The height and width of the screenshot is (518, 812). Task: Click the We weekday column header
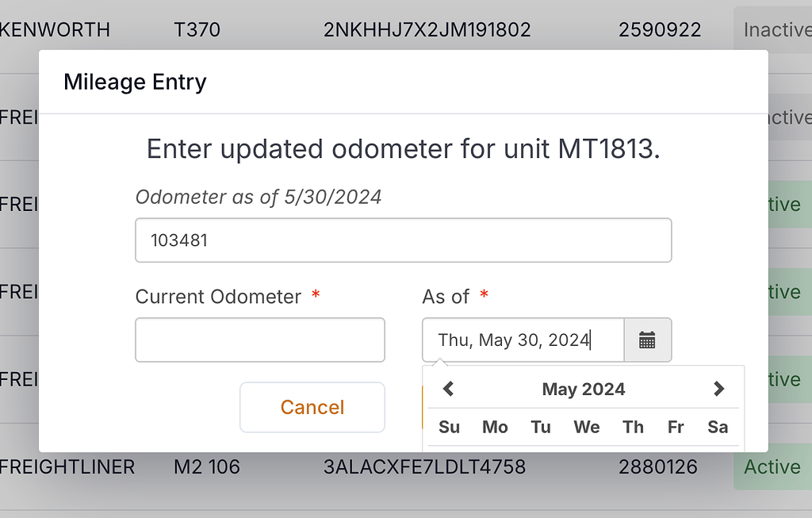[586, 427]
